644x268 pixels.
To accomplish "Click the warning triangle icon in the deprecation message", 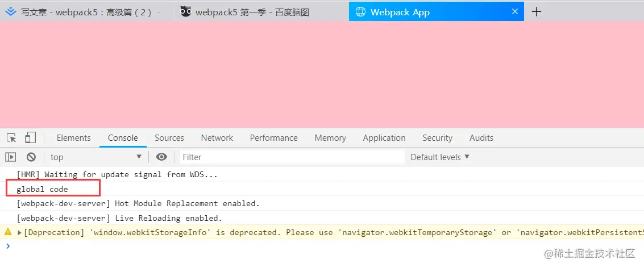I will click(7, 232).
